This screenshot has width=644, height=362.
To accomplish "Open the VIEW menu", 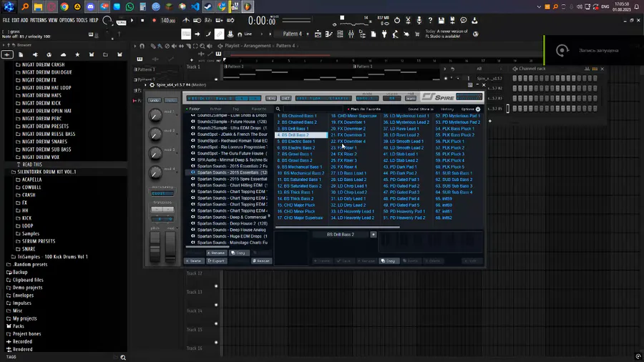I will point(53,20).
